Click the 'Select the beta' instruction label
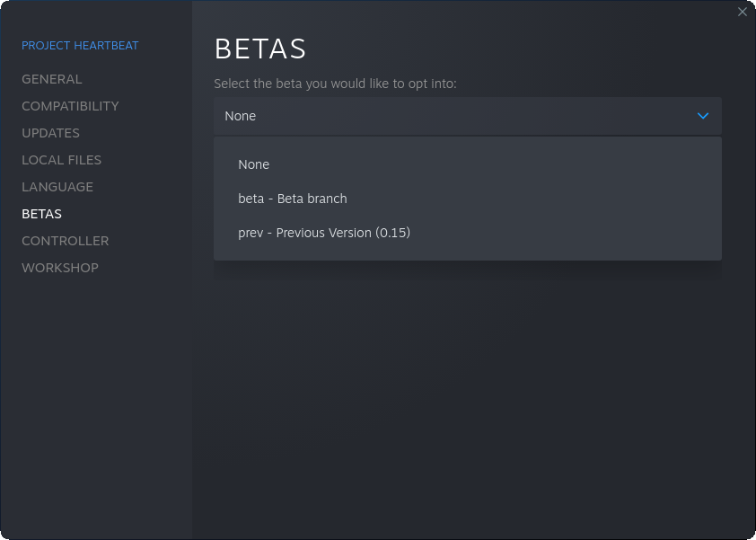The width and height of the screenshot is (756, 540). tap(335, 84)
